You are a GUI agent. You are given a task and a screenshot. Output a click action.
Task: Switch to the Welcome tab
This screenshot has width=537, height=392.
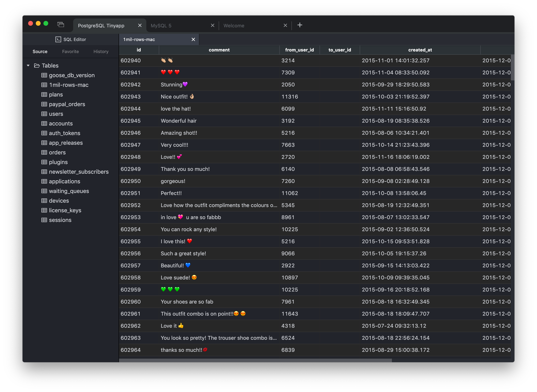(x=234, y=25)
